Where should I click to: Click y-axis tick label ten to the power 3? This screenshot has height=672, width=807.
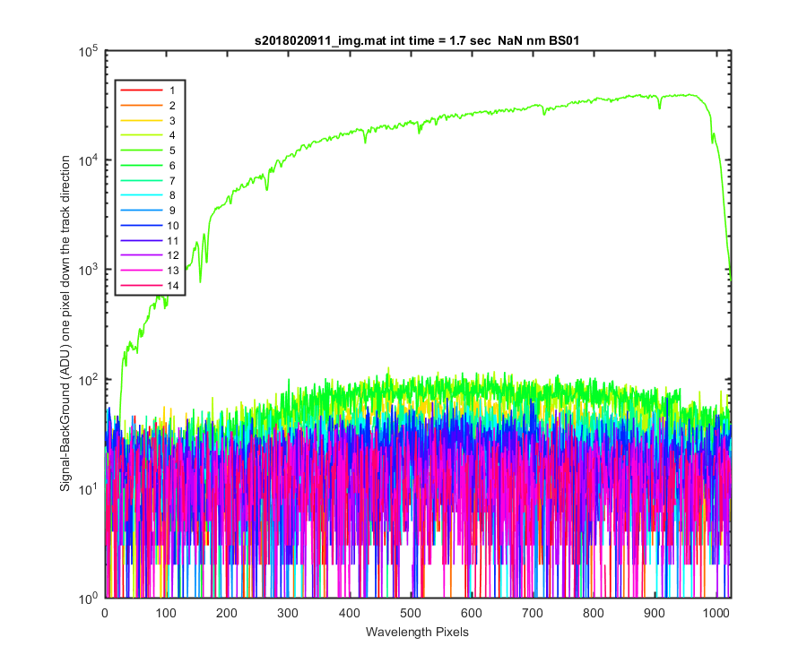(88, 270)
